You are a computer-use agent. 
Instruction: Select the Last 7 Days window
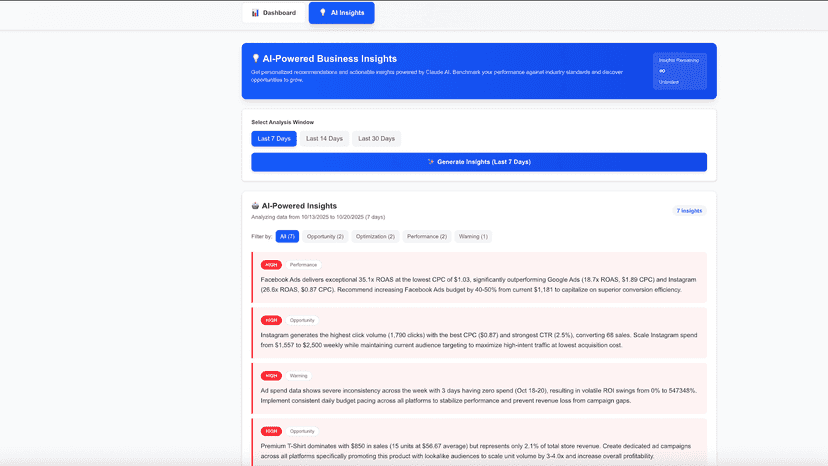pos(274,138)
